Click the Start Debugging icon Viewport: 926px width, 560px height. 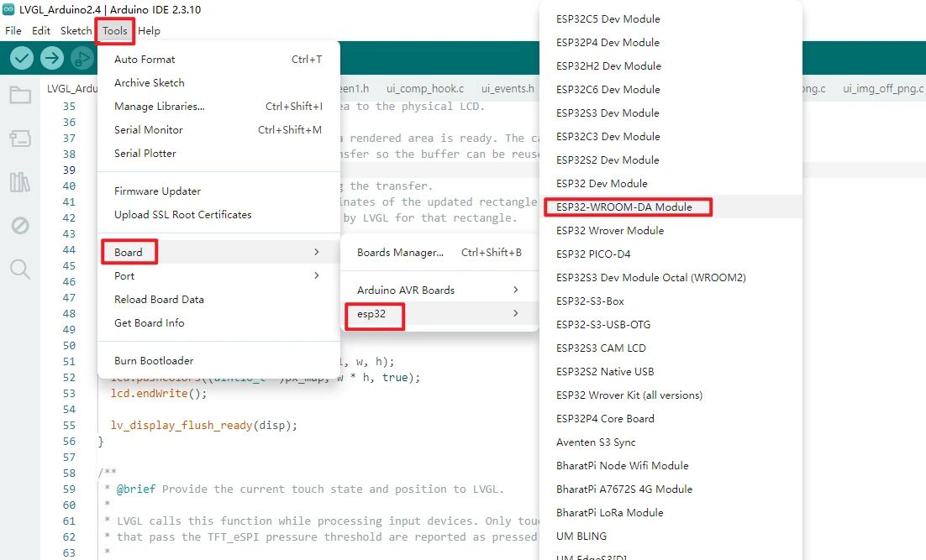click(82, 58)
